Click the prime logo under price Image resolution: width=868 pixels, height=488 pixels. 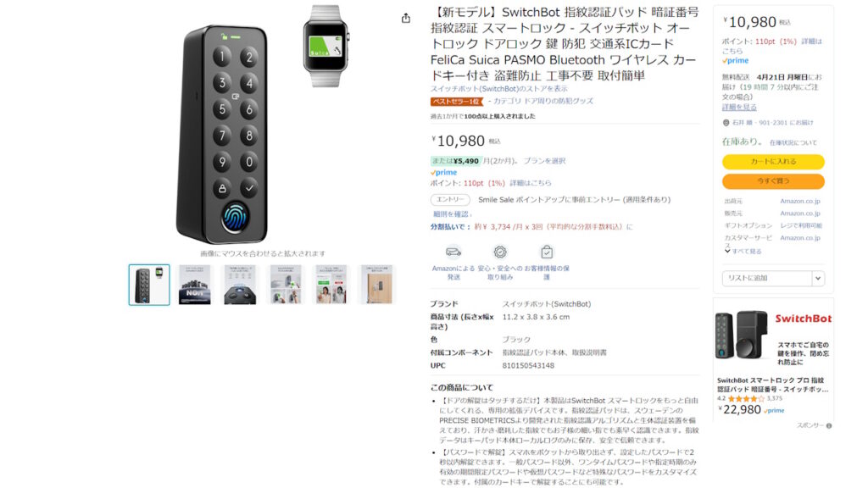(444, 173)
